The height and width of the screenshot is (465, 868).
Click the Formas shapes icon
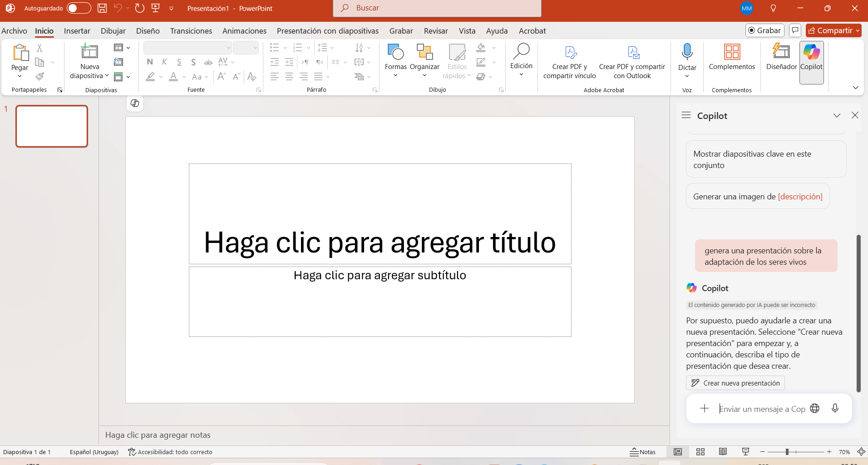395,52
